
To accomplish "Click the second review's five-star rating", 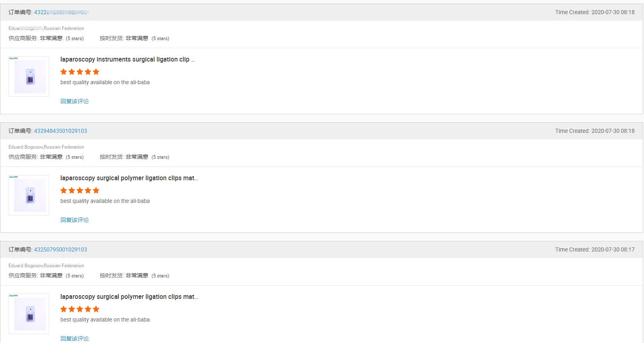I will tap(80, 190).
